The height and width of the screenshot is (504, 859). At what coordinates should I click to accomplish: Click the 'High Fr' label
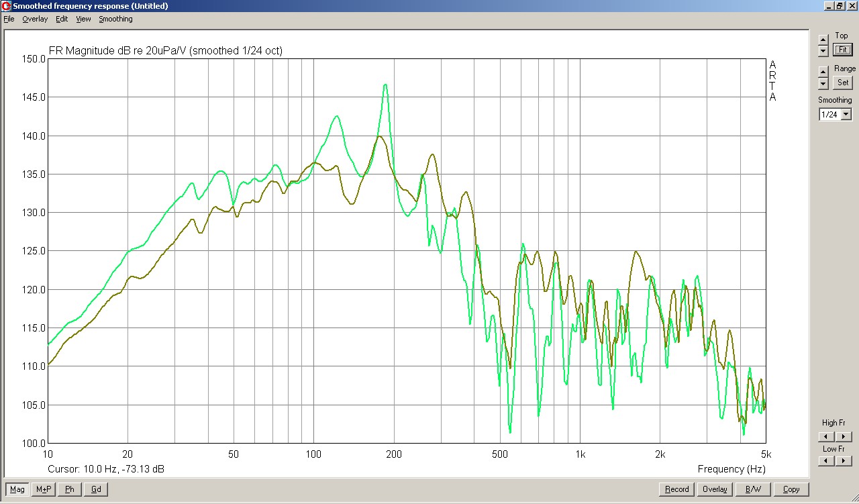point(833,423)
